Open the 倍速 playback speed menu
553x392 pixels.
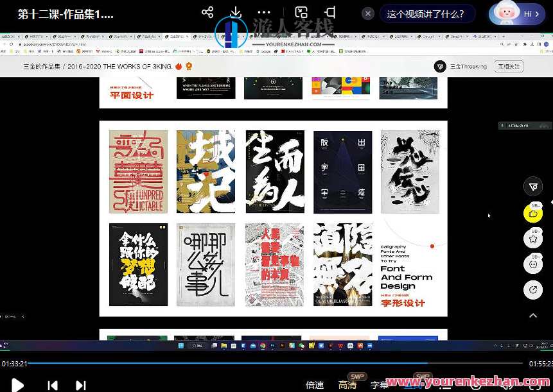coord(315,385)
